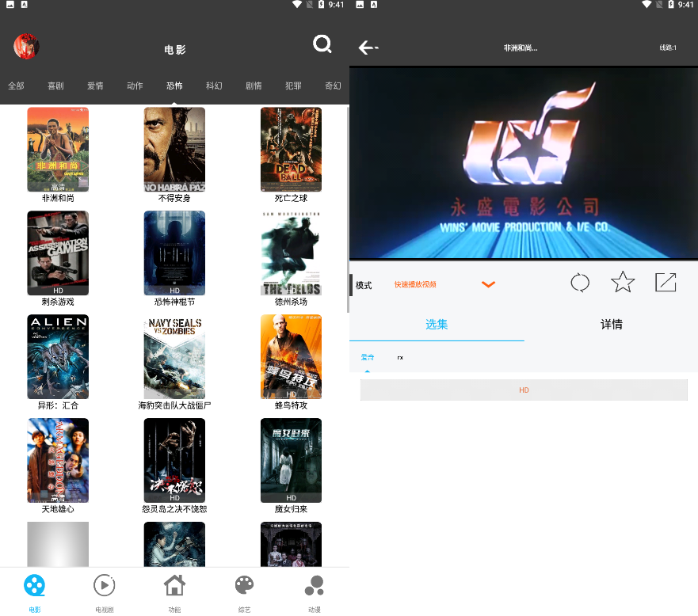Choose the 爱奇 playback source
The image size is (698, 616).
pyautogui.click(x=368, y=358)
